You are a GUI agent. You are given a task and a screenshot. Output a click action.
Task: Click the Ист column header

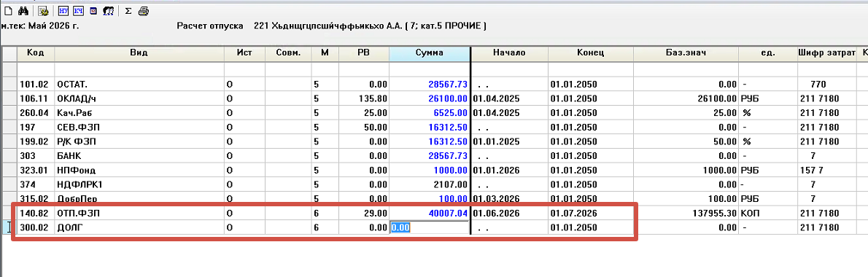244,53
